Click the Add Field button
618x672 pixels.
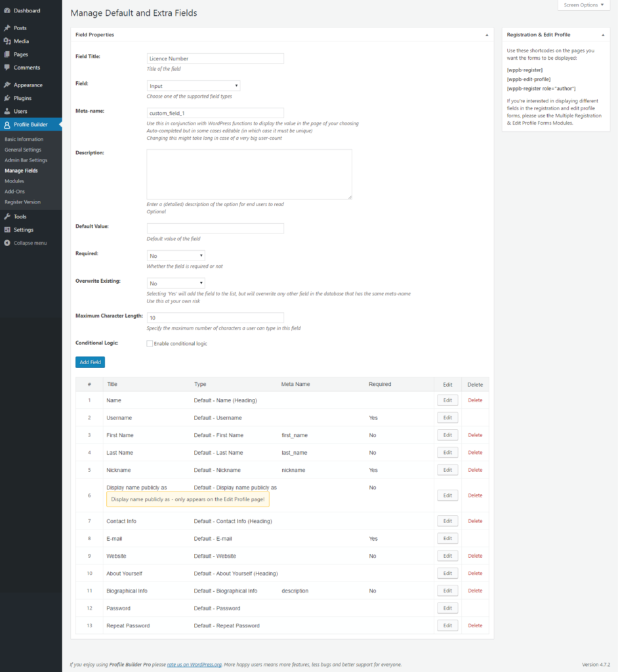(90, 362)
